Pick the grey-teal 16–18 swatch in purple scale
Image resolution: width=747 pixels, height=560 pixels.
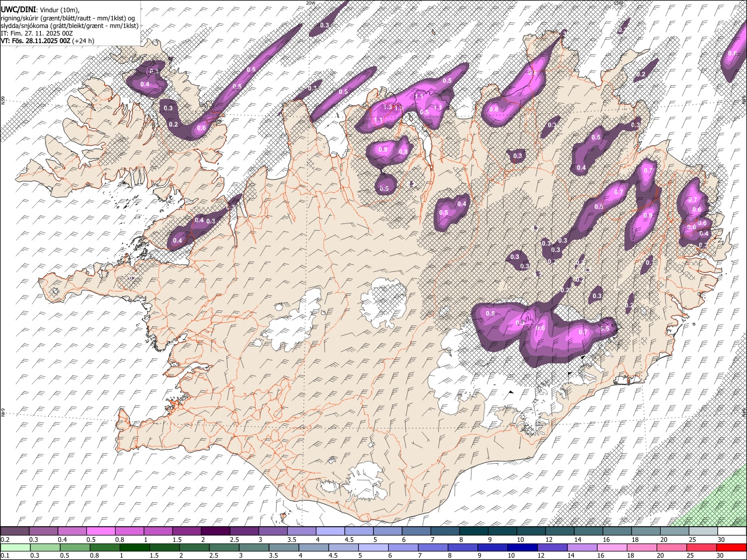[x=617, y=531]
